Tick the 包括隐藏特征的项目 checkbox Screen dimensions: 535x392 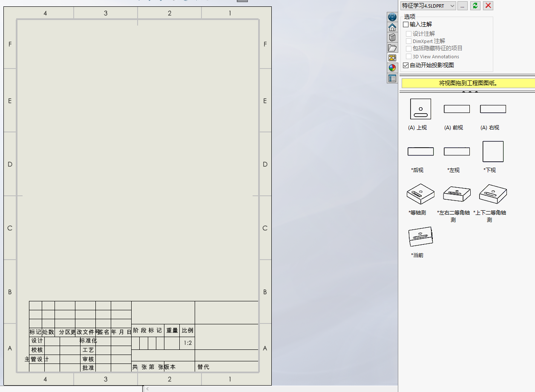(409, 49)
